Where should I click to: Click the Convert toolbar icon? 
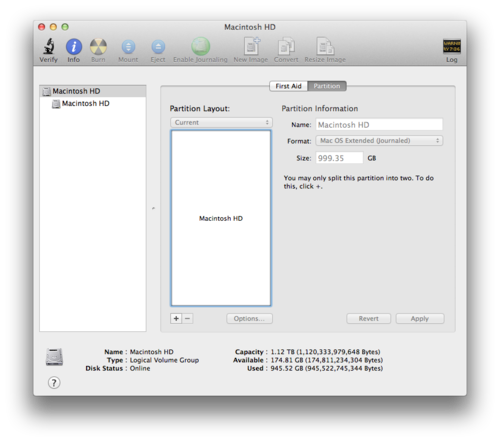click(x=286, y=46)
